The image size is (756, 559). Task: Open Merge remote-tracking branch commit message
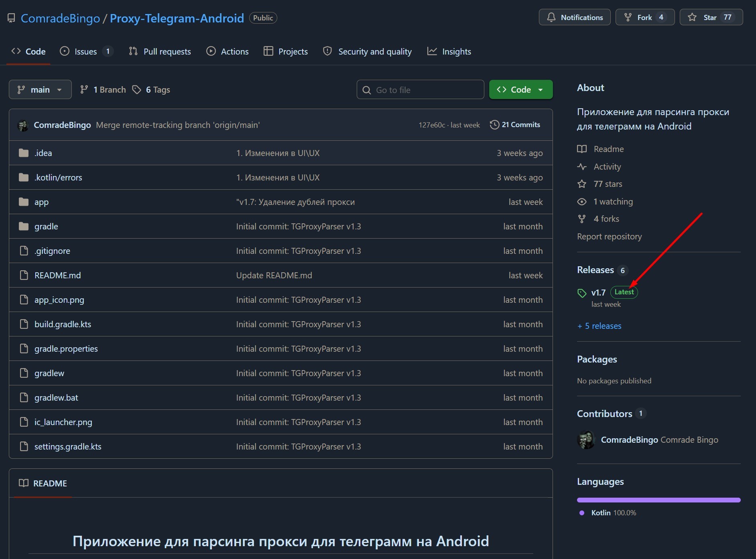click(x=178, y=125)
